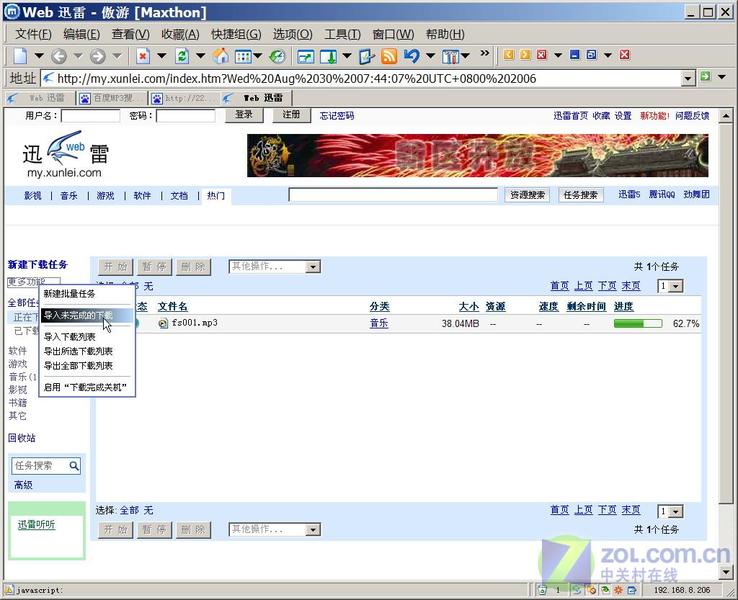
Task: Click the page scrollbar down arrow
Action: [726, 572]
